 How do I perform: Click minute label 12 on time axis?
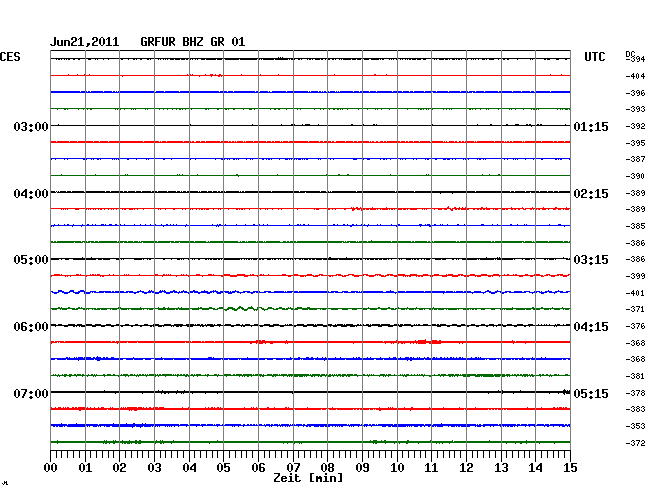pos(466,468)
